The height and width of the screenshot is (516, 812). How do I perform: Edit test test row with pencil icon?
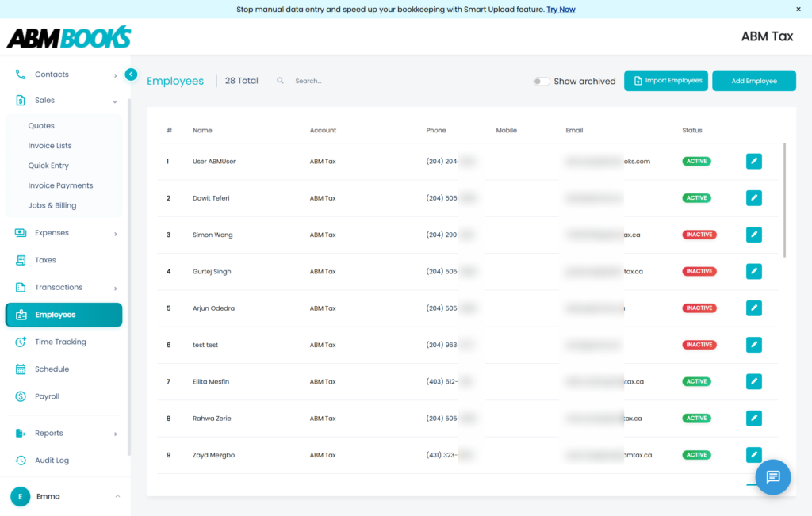coord(754,345)
